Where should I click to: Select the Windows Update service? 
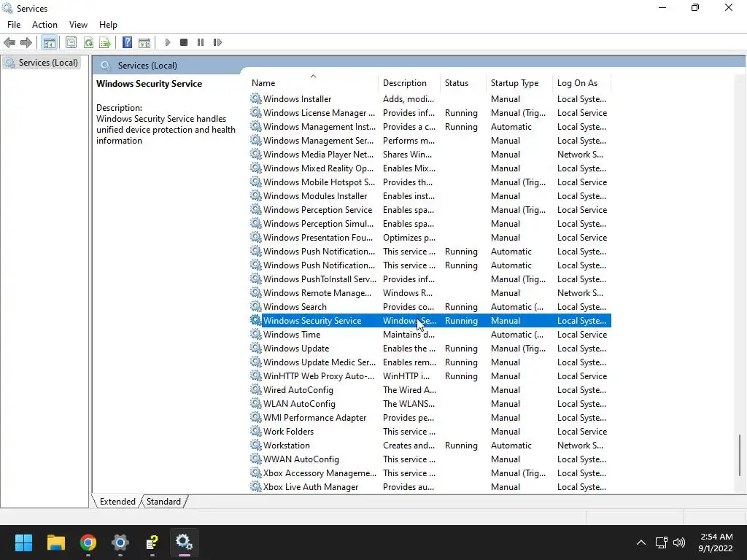430,348
